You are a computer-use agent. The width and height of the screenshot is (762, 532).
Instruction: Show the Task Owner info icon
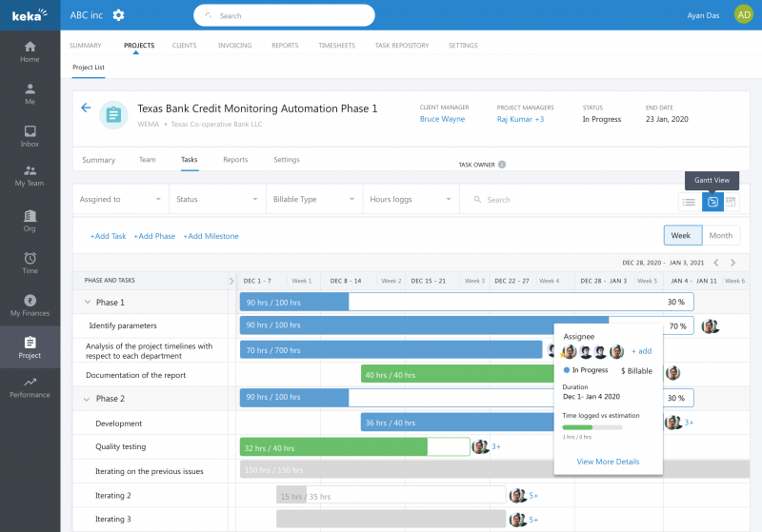(x=502, y=165)
